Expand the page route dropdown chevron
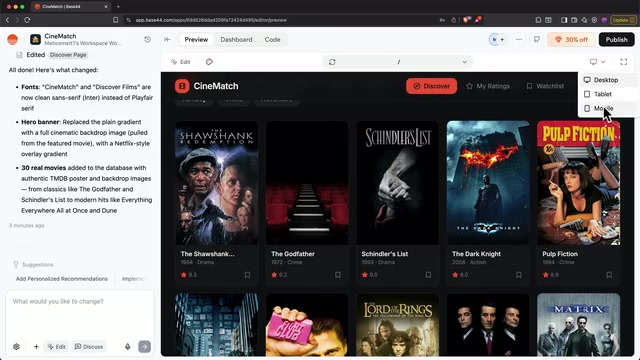This screenshot has height=360, width=640. pos(464,62)
